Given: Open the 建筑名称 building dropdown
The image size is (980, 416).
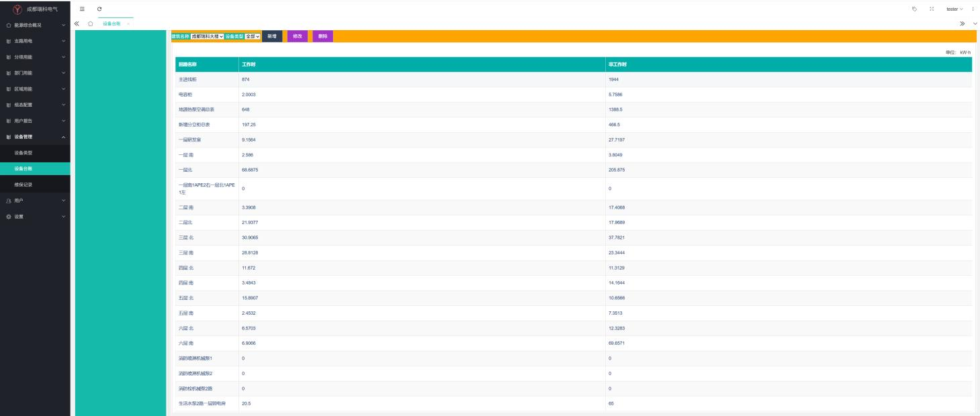Looking at the screenshot, I should [x=207, y=36].
